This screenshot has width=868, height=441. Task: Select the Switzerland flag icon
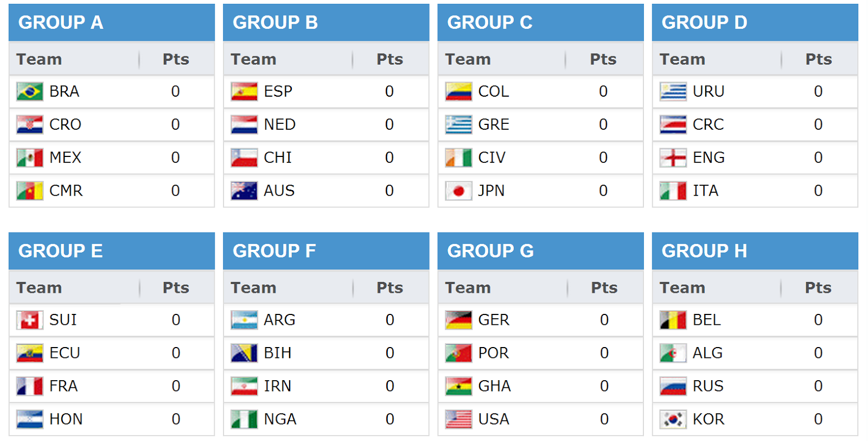click(30, 320)
